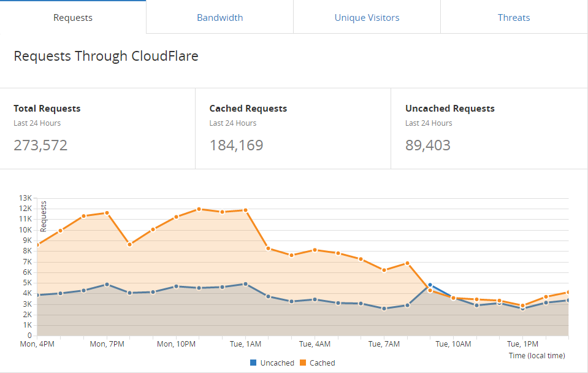
Task: Click the Cached legend label
Action: (x=322, y=363)
